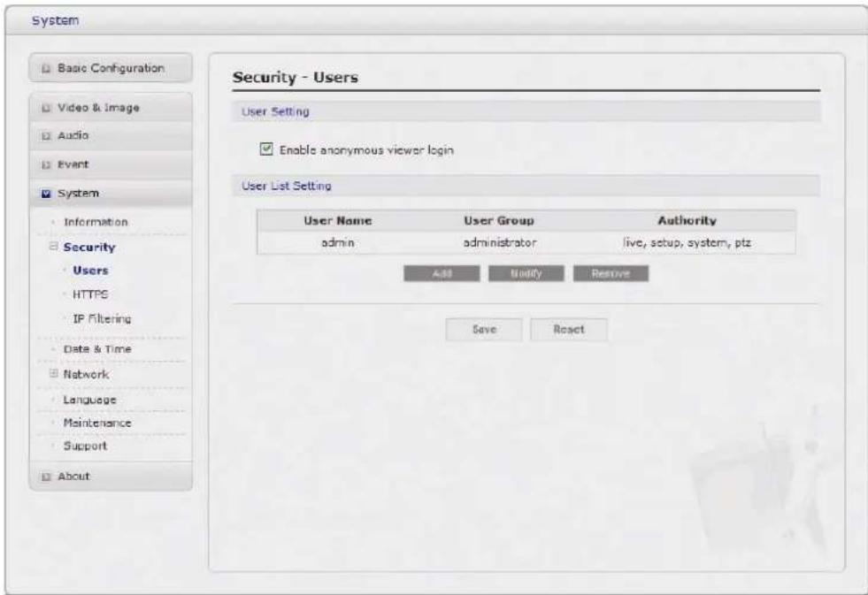This screenshot has height=595, width=868.
Task: Collapse the System section
Action: click(111, 193)
